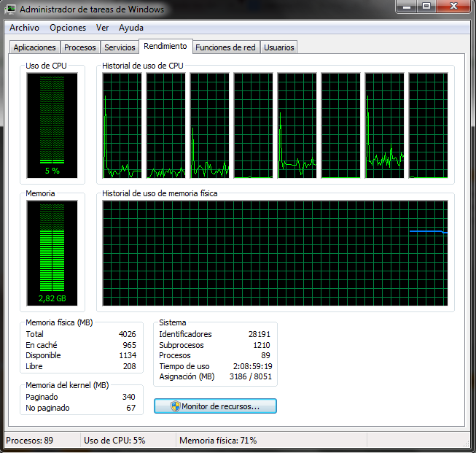The width and height of the screenshot is (476, 453).
Task: Click the Sistema group heading
Action: click(x=173, y=322)
